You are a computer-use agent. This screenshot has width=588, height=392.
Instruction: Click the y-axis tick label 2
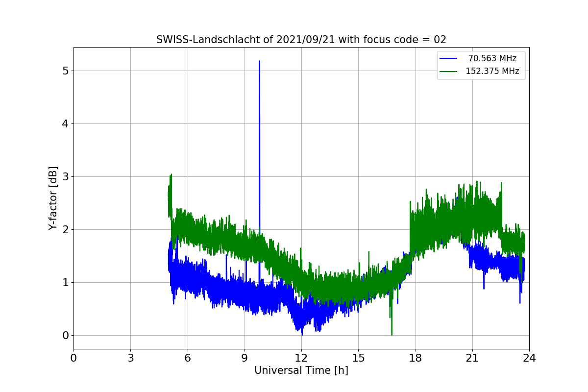tap(65, 229)
